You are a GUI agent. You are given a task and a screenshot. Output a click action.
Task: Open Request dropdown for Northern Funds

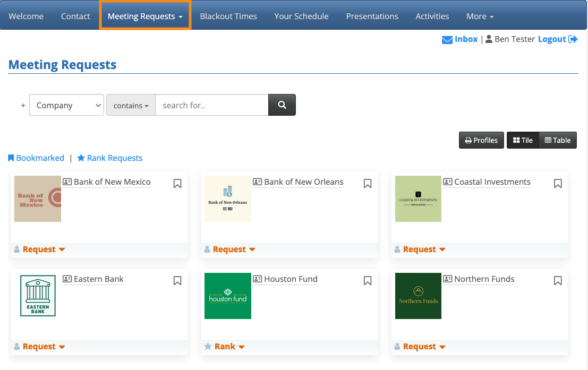(x=424, y=347)
